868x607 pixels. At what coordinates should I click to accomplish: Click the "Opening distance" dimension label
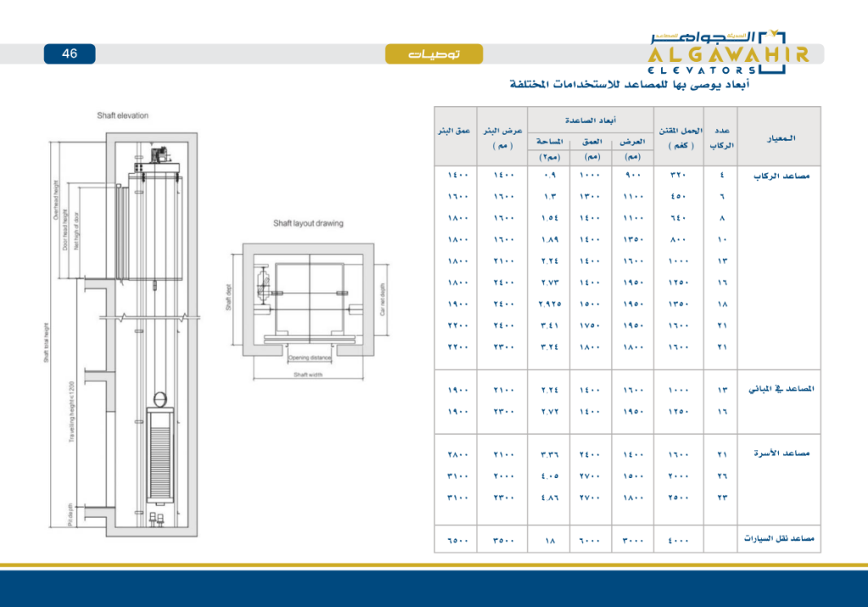pyautogui.click(x=310, y=358)
